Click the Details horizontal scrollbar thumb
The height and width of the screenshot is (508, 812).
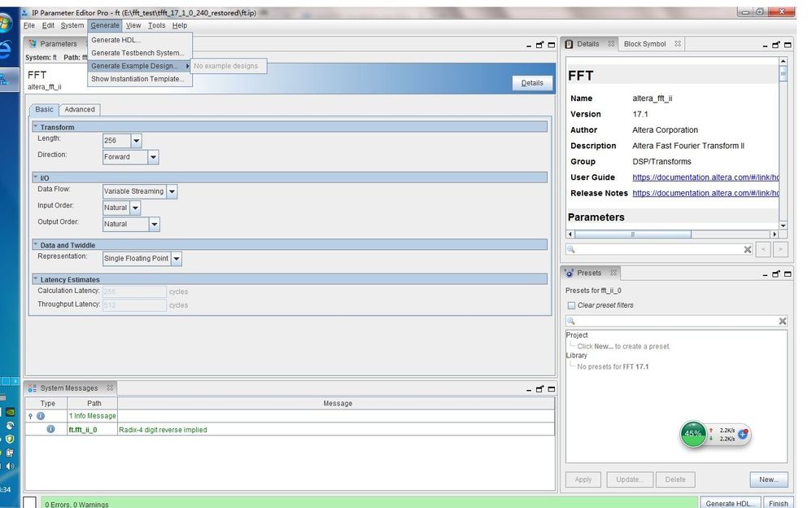point(633,234)
